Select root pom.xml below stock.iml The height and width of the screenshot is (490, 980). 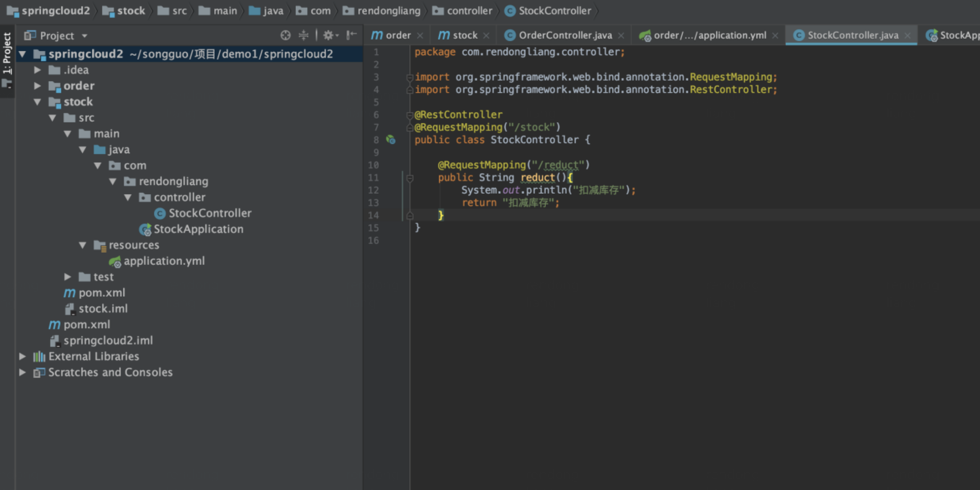(87, 325)
